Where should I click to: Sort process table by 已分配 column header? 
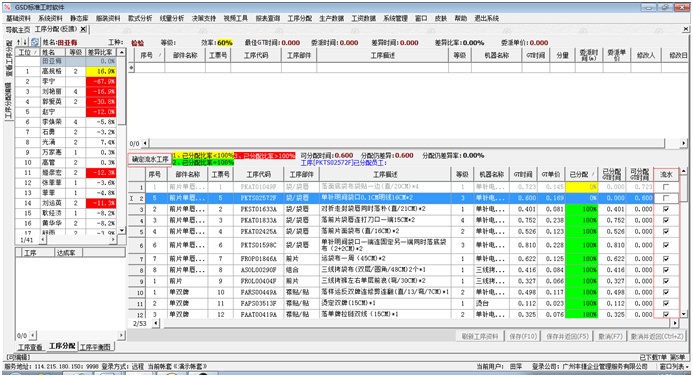pyautogui.click(x=581, y=174)
